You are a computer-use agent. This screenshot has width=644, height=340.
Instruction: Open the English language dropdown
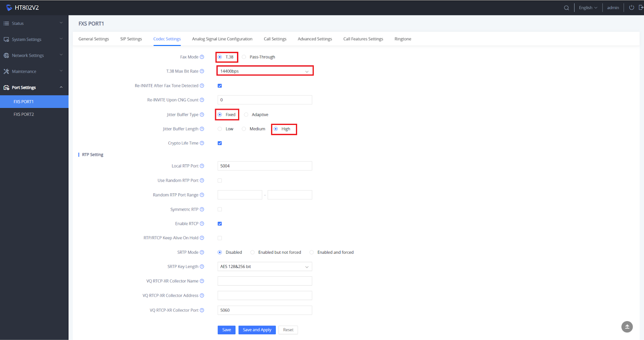588,8
